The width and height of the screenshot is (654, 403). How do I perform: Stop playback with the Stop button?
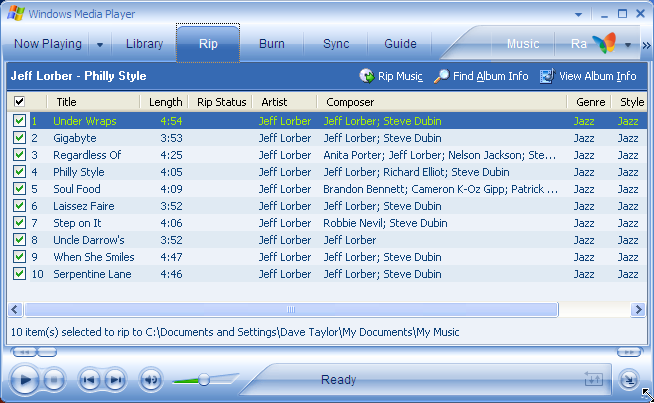click(x=54, y=380)
